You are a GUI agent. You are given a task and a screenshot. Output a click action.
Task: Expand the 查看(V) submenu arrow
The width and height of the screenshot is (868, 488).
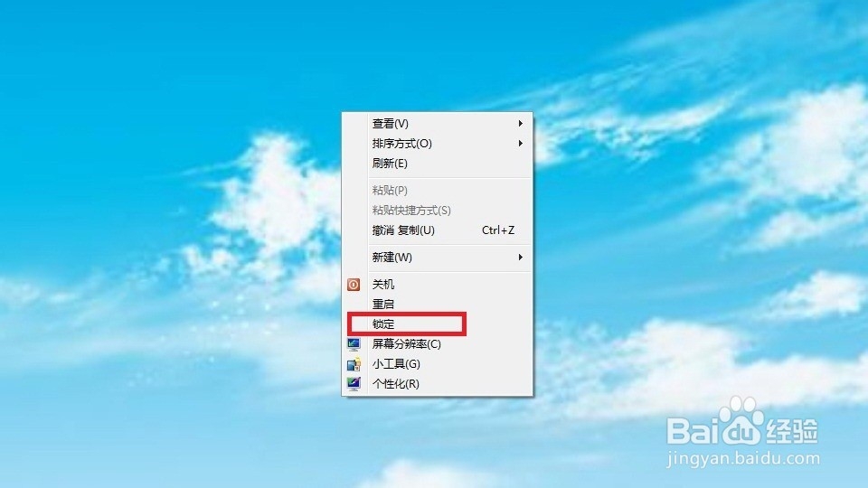(521, 124)
